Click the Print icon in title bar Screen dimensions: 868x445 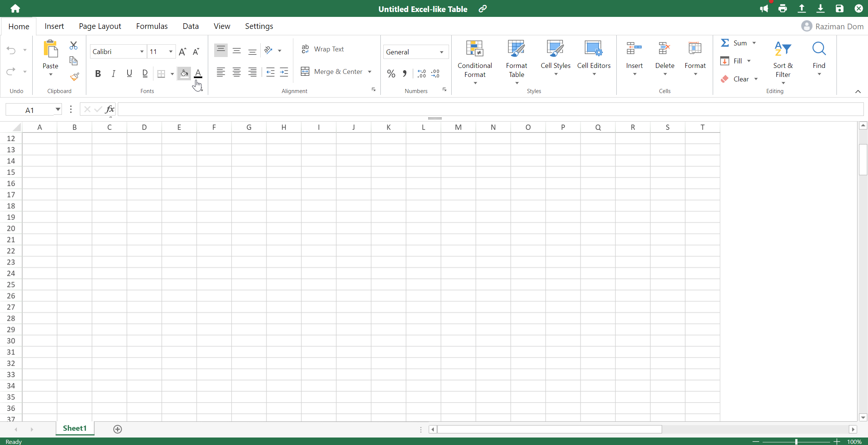782,9
